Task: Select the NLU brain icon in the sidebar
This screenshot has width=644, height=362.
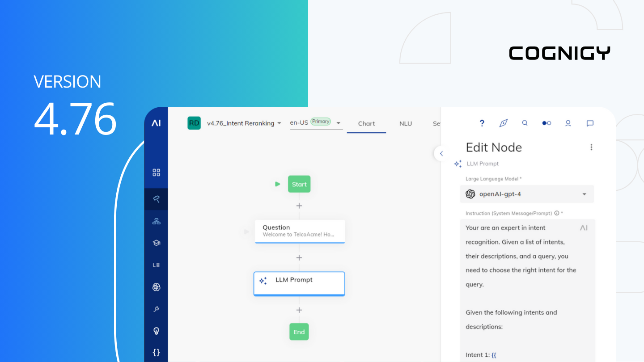Action: tap(156, 287)
